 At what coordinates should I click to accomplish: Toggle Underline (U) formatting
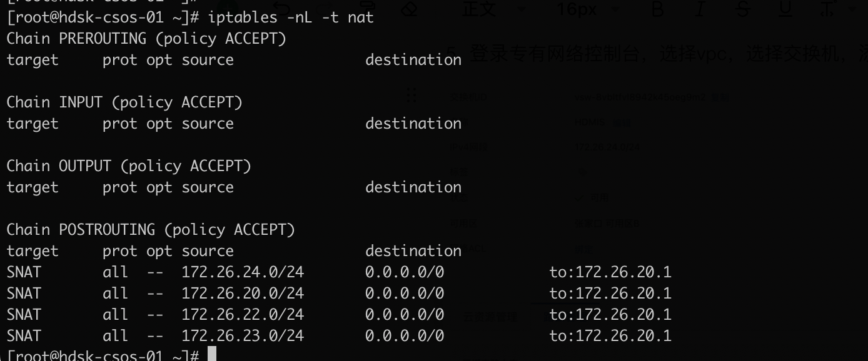tap(785, 9)
